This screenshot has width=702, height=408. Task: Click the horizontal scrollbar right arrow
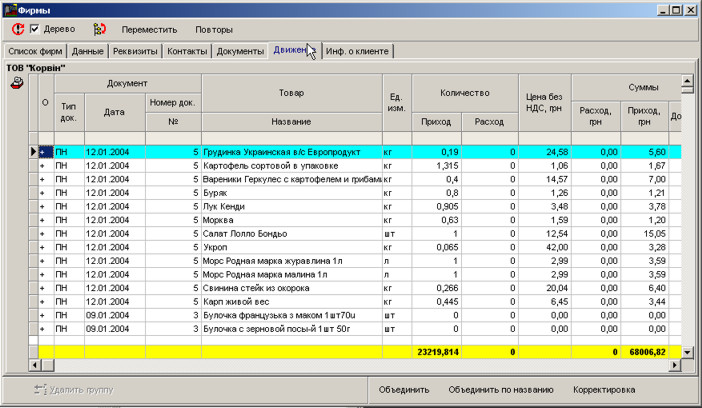tap(674, 365)
